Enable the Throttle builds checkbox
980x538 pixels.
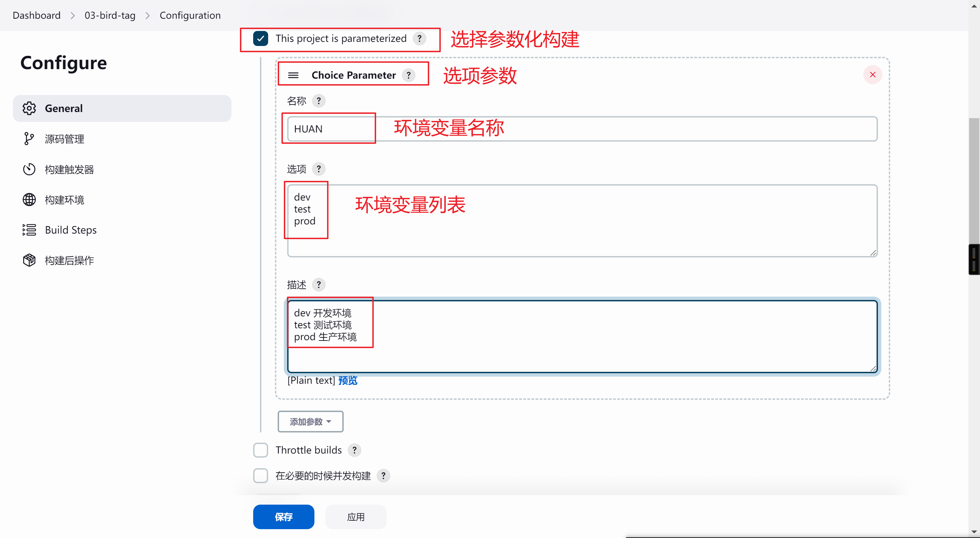pyautogui.click(x=261, y=450)
